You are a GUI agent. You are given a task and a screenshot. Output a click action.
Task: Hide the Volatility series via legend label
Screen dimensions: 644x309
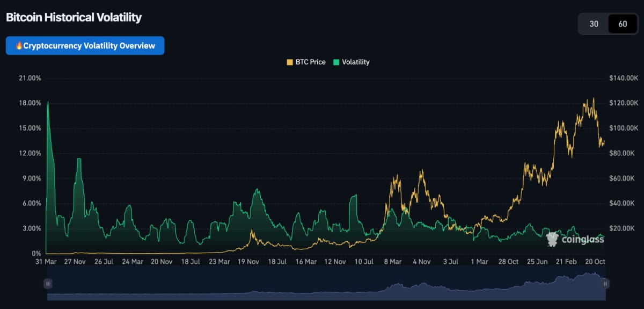click(x=355, y=62)
